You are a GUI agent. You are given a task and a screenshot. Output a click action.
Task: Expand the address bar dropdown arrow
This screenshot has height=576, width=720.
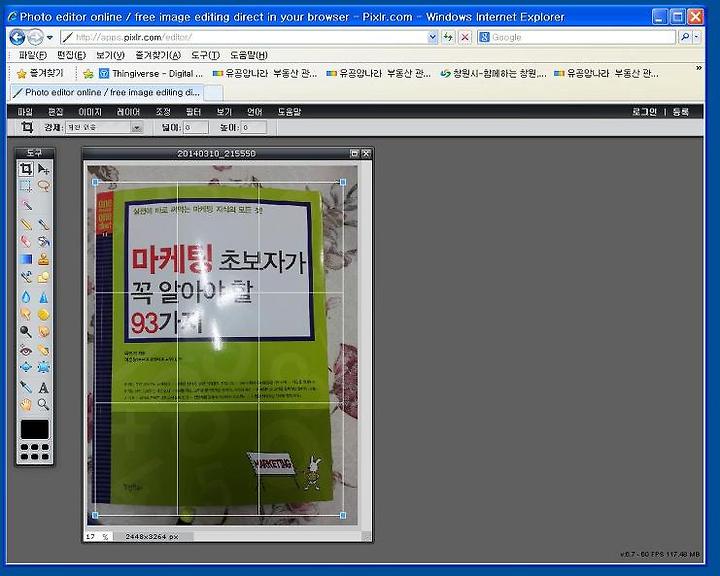pyautogui.click(x=432, y=37)
